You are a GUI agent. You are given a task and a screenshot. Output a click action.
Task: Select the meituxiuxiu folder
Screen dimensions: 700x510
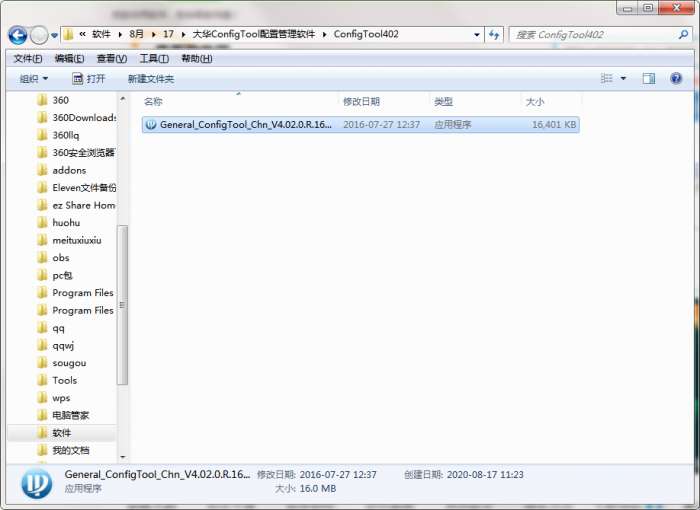tap(77, 240)
